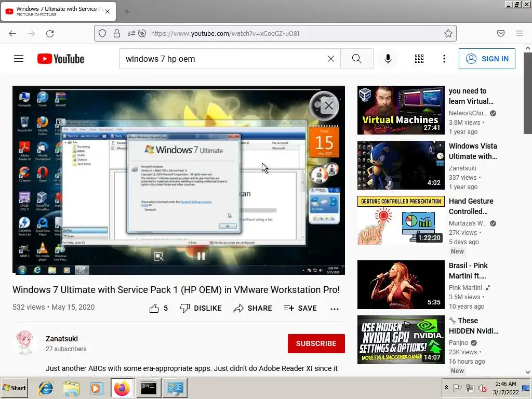Pause the video playback
The height and width of the screenshot is (399, 532).
201,257
